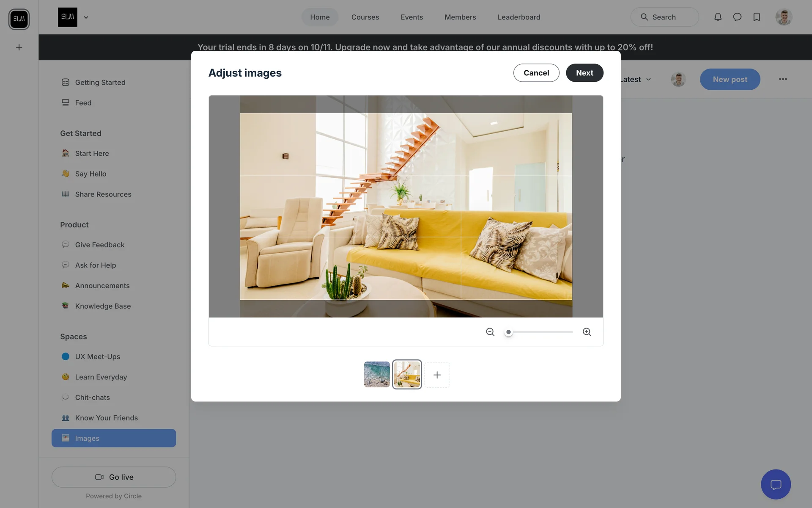This screenshot has height=508, width=812.
Task: Open the notifications bell
Action: click(x=718, y=17)
